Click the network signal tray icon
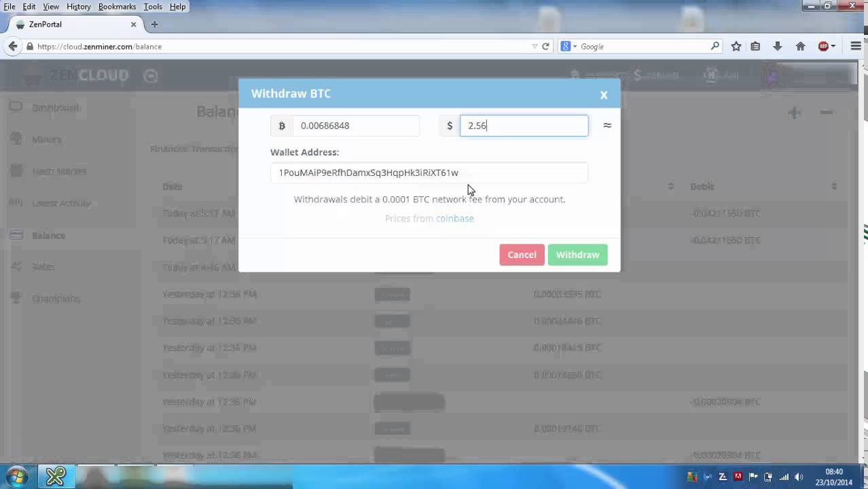868x489 pixels. [784, 477]
